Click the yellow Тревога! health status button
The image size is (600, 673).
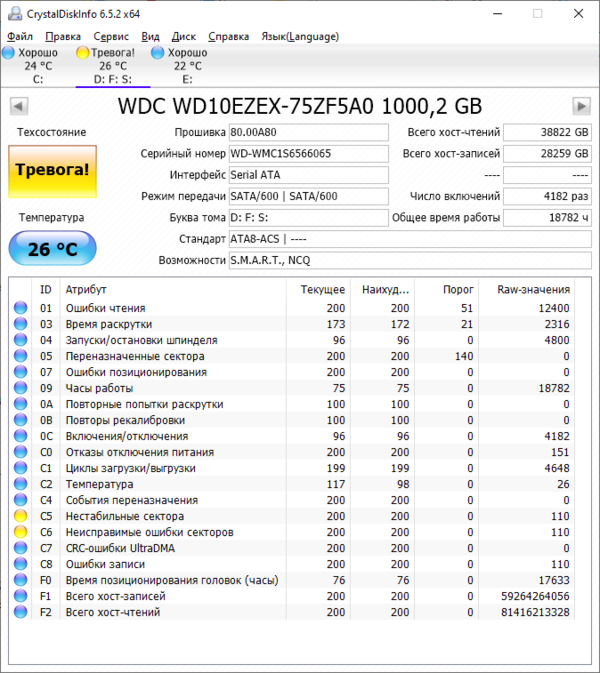pyautogui.click(x=52, y=172)
